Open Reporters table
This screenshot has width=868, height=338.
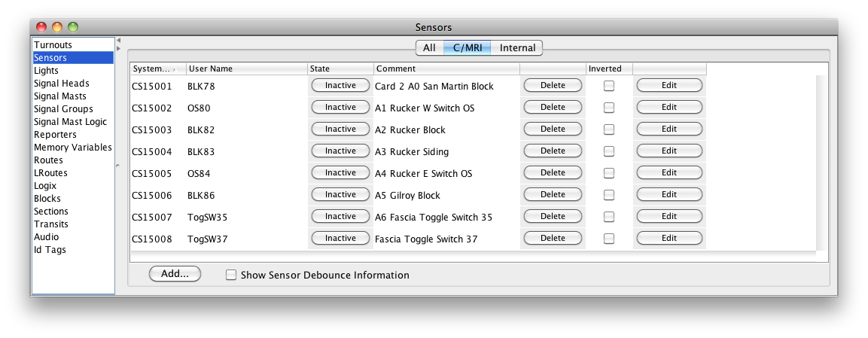pos(73,135)
